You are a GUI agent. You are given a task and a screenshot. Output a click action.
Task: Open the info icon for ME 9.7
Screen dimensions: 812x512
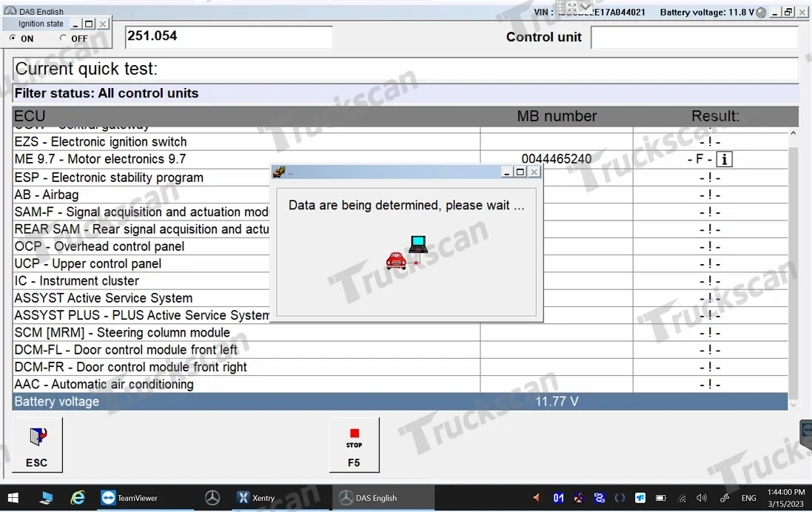pos(724,160)
